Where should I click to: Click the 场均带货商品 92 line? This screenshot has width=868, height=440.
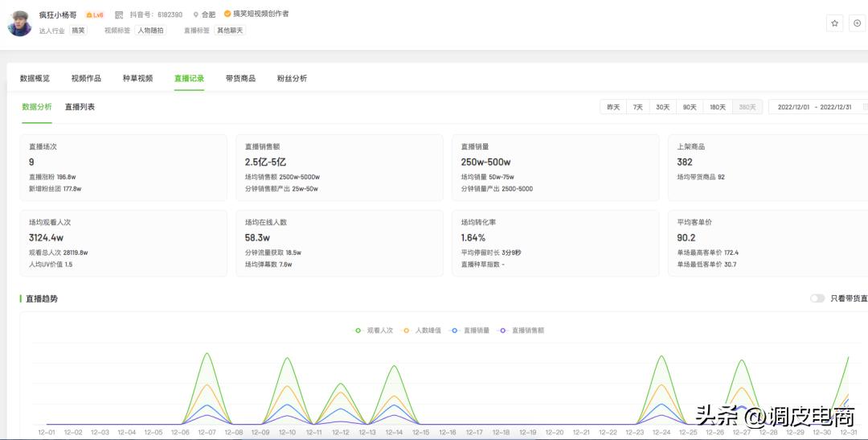tap(701, 177)
